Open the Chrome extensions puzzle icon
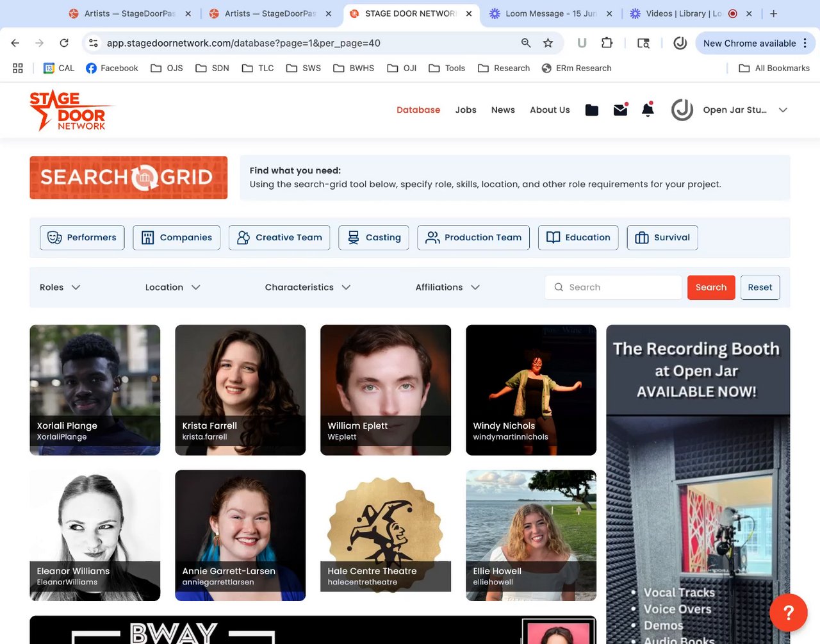 click(607, 43)
